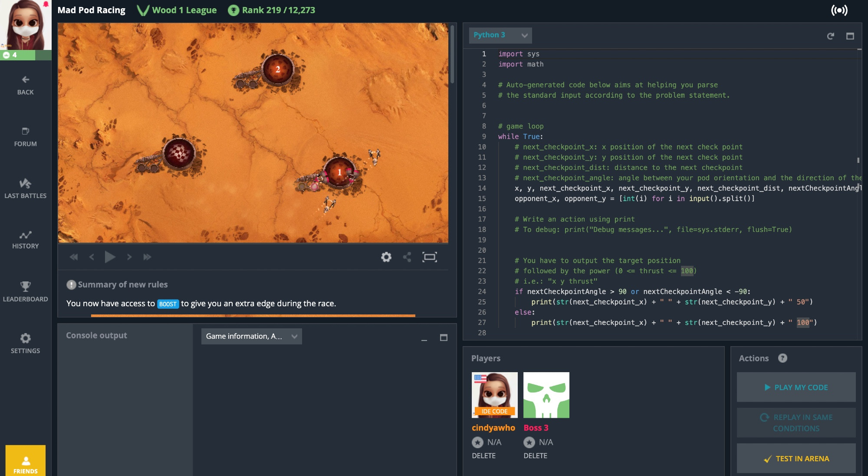Share the replay

point(407,257)
